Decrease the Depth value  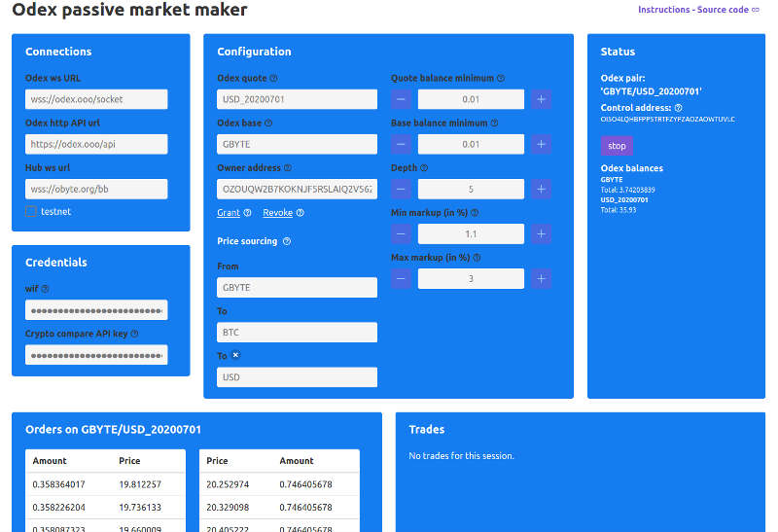[401, 189]
